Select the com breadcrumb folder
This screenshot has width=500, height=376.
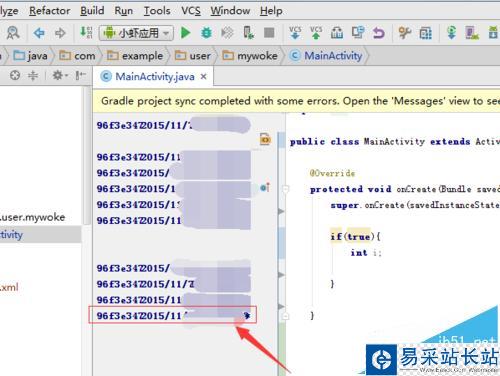click(x=77, y=56)
